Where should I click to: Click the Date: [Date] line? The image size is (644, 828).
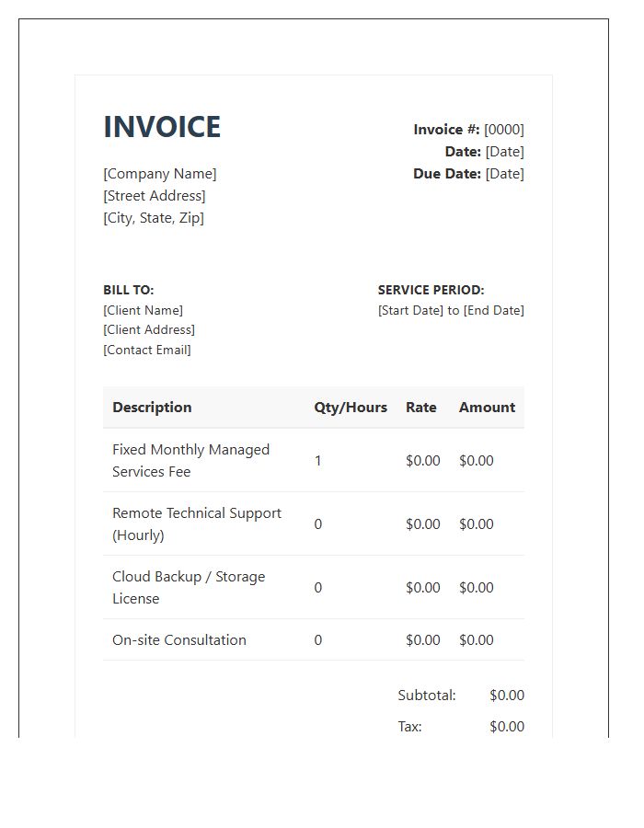point(485,152)
